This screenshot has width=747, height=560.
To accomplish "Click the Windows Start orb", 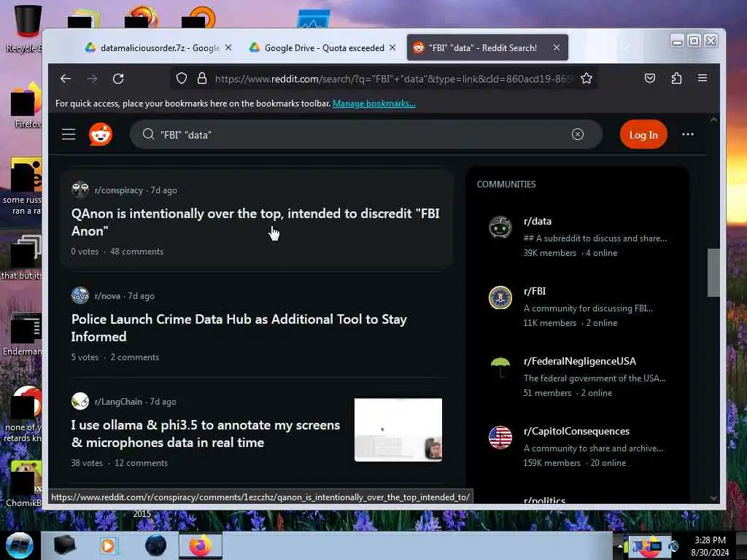I will click(20, 545).
